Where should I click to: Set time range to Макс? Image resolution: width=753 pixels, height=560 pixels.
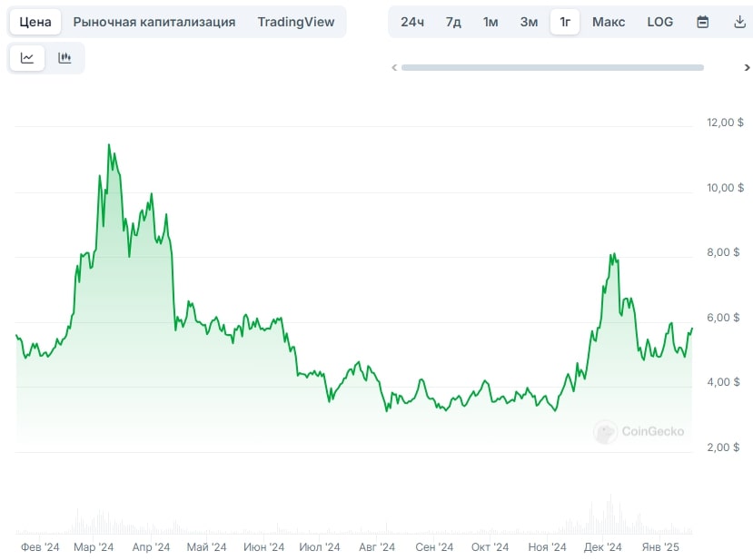(609, 22)
